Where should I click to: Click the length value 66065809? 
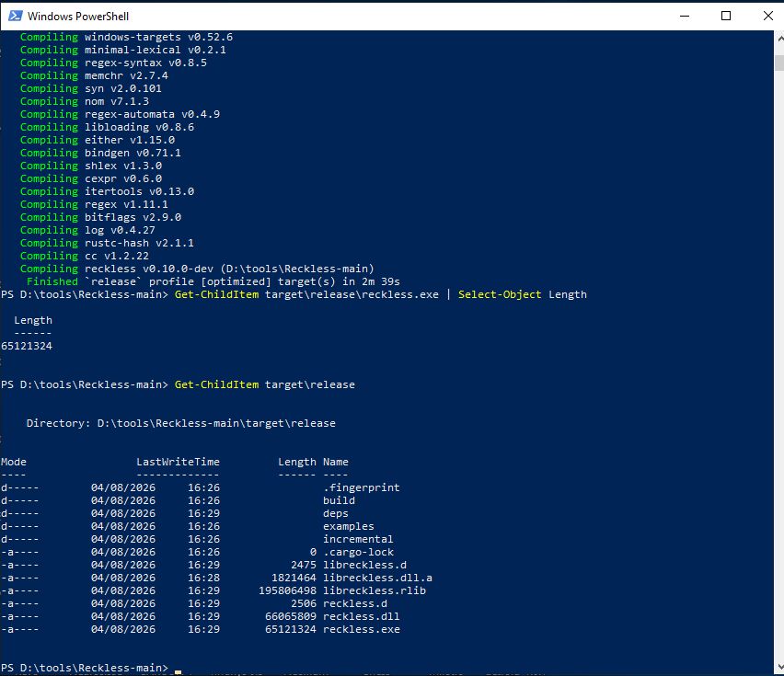[x=291, y=616]
